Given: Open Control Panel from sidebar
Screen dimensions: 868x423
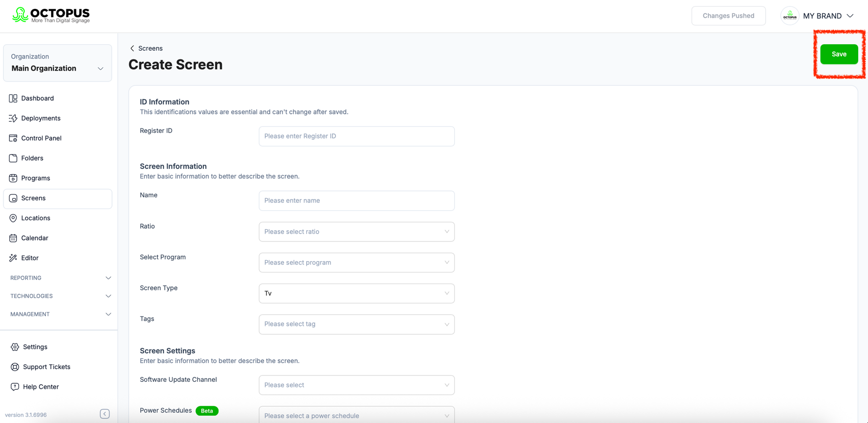Looking at the screenshot, I should 57,138.
